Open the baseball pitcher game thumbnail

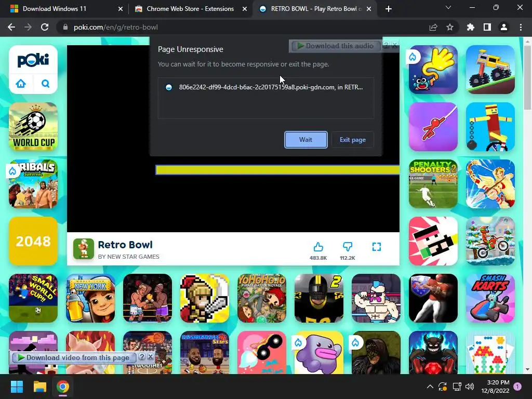coord(433,298)
